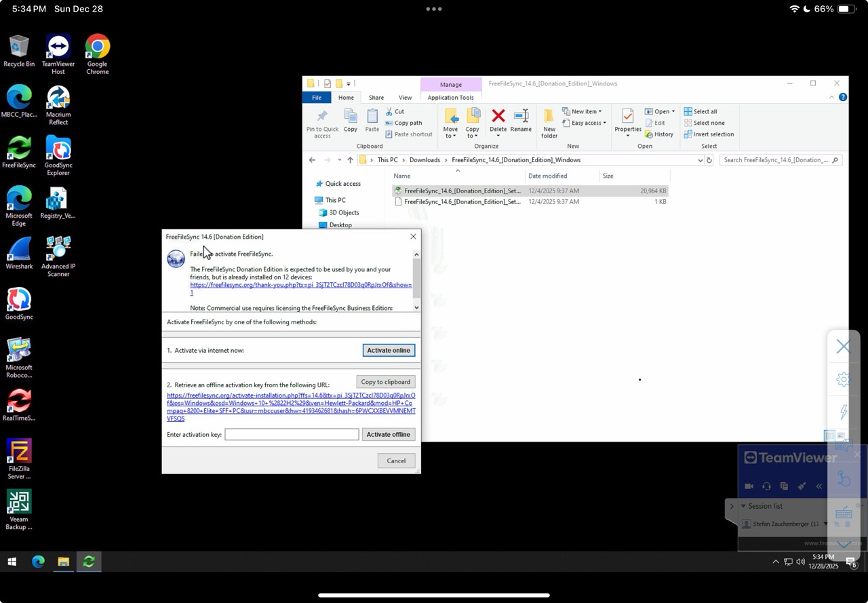Select the FileZilla Server desktop icon
The height and width of the screenshot is (603, 868).
(x=19, y=459)
